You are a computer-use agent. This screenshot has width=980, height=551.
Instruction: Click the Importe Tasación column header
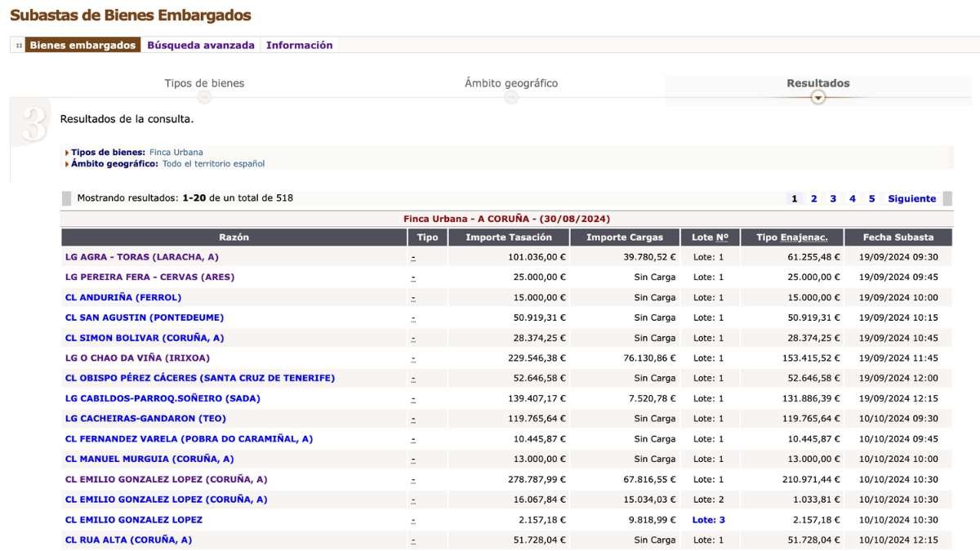(x=509, y=238)
